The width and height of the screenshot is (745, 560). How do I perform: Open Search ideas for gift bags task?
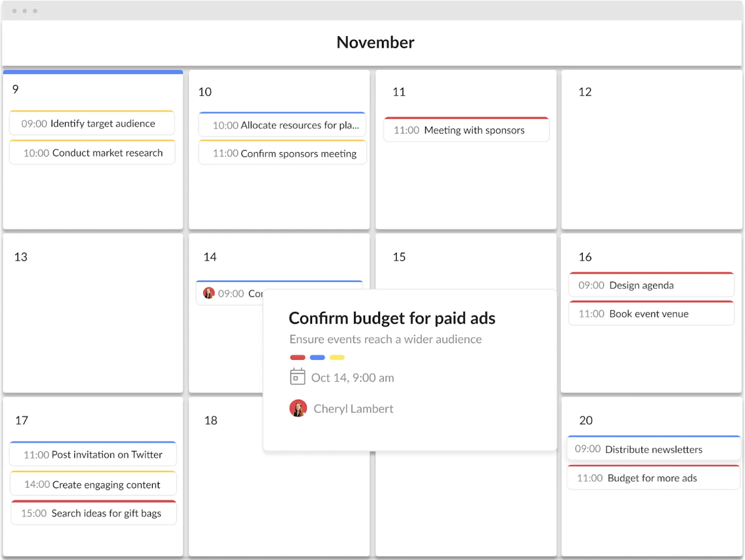(x=92, y=513)
